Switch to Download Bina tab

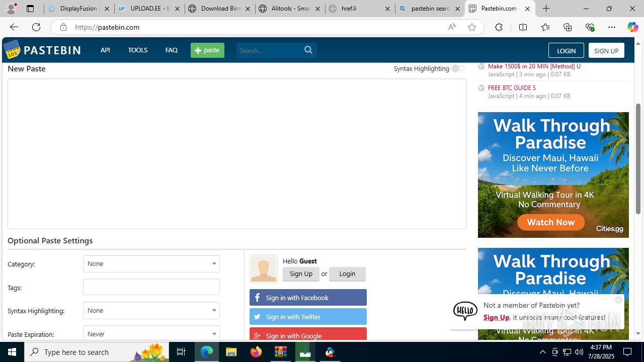click(219, 9)
